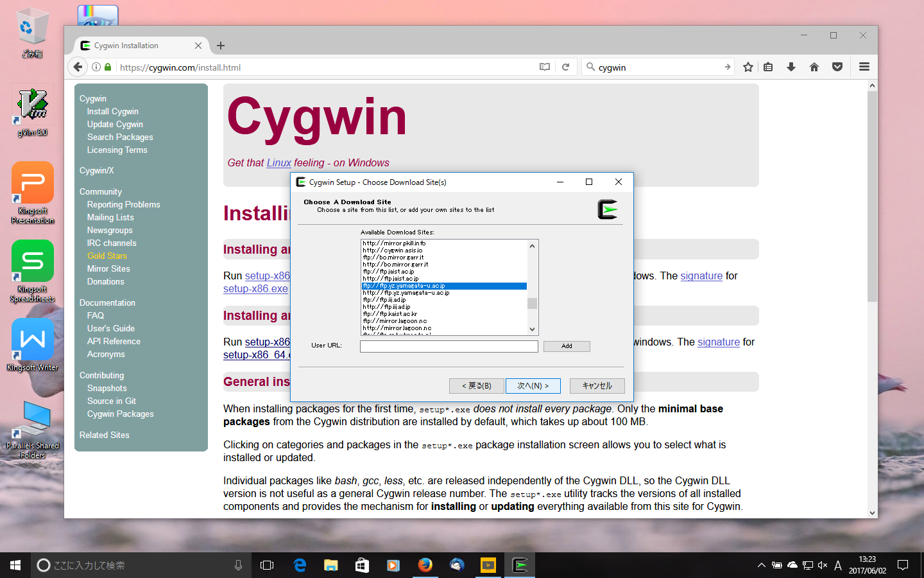Open Search Packages sidebar link
This screenshot has width=924, height=578.
(x=120, y=137)
